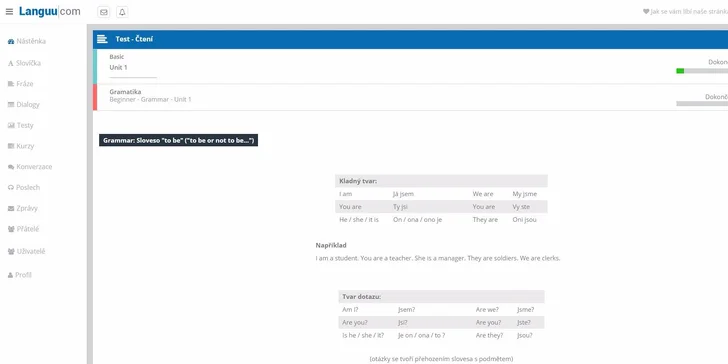The width and height of the screenshot is (728, 364).
Task: Click the Languu.com logo
Action: pos(50,12)
